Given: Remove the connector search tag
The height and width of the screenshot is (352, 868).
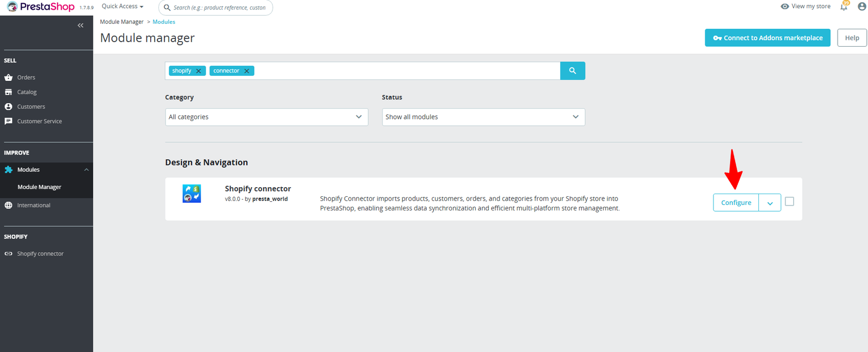Looking at the screenshot, I should pyautogui.click(x=247, y=71).
